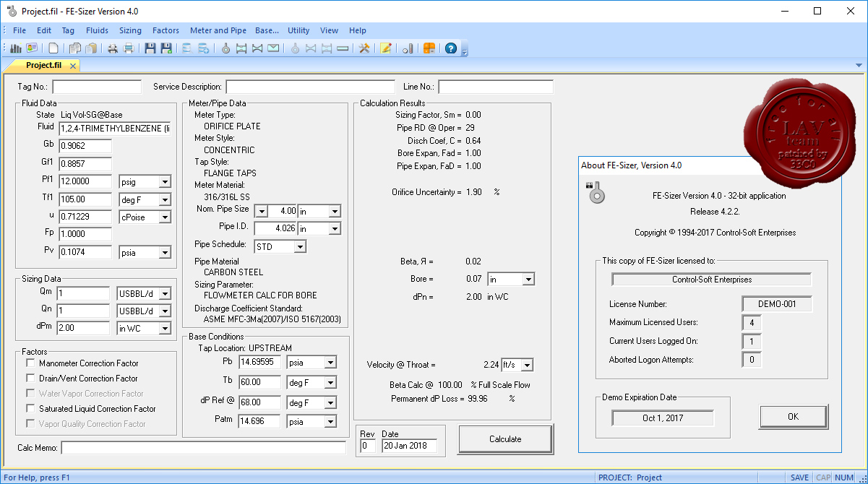This screenshot has width=868, height=484.
Task: Enable Drain/Vent Correction Factor checkbox
Action: [30, 378]
